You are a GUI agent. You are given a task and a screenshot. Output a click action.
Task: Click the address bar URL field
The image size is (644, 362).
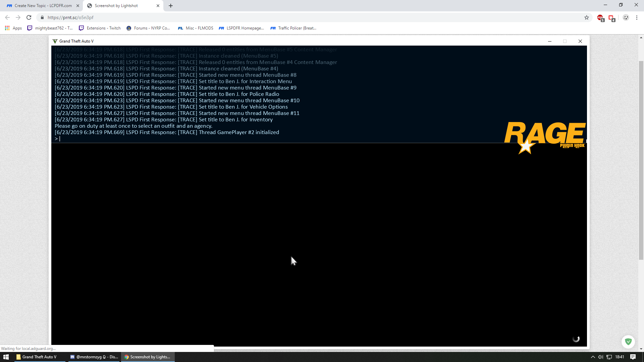(302, 17)
